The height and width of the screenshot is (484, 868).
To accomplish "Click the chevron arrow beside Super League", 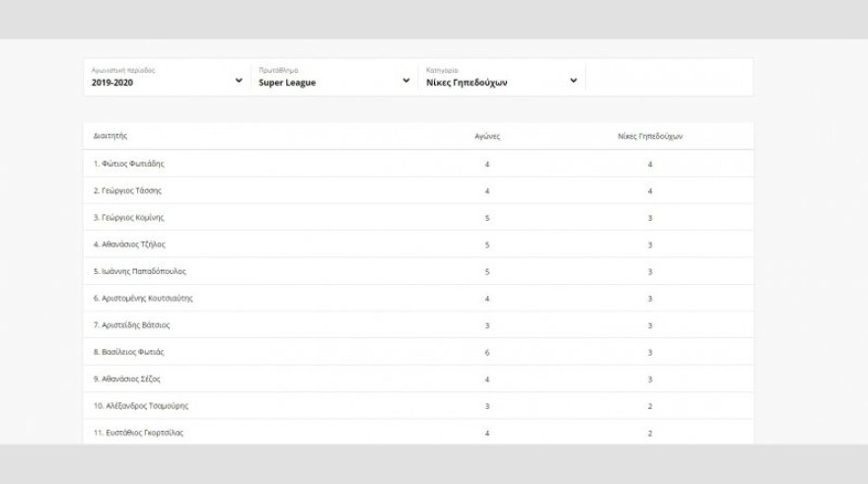I will [x=406, y=81].
